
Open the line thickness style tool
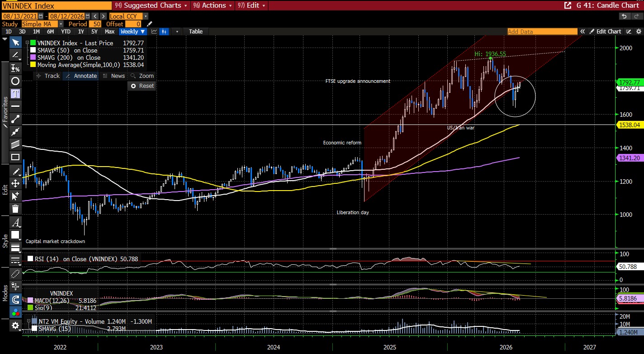click(15, 248)
